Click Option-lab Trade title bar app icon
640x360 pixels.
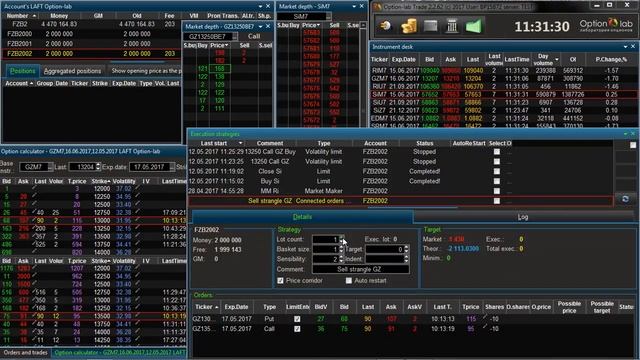coord(378,7)
